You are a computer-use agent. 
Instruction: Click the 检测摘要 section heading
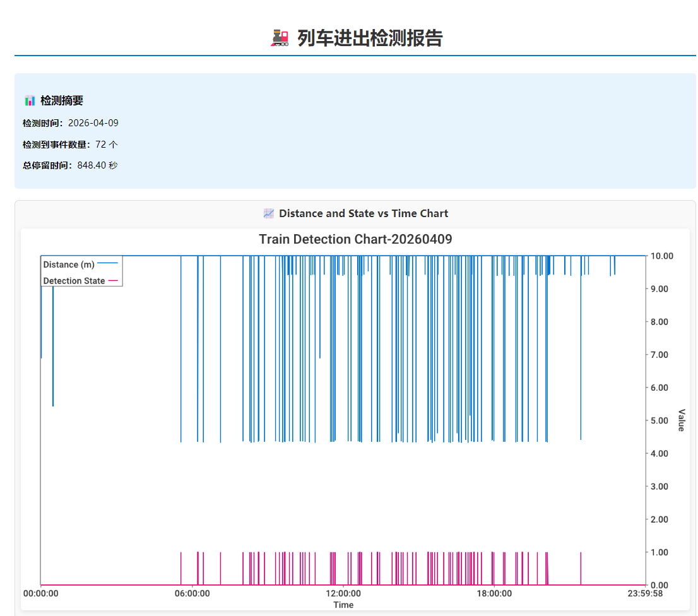62,100
